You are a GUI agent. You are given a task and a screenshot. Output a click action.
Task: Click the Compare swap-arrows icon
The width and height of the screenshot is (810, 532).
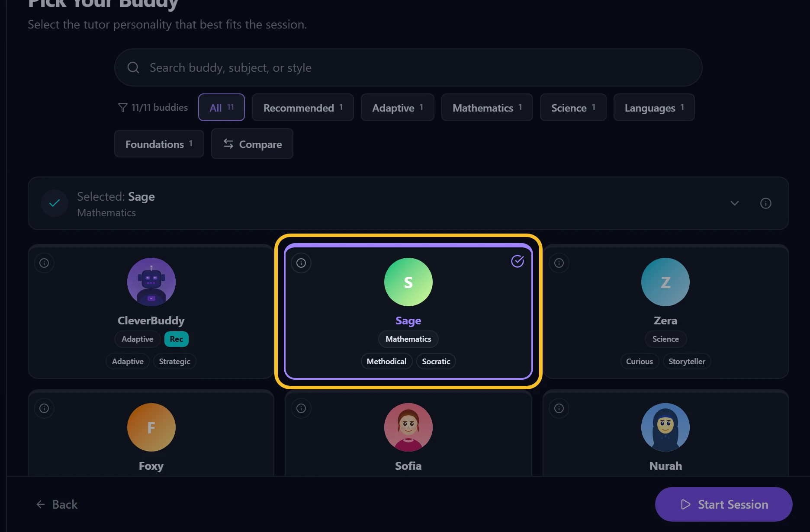pos(228,144)
